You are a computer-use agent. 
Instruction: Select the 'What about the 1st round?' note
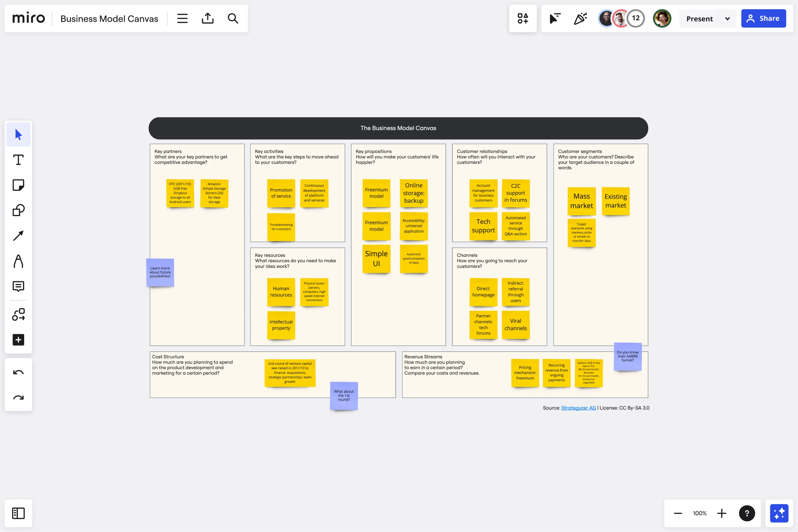click(x=344, y=396)
